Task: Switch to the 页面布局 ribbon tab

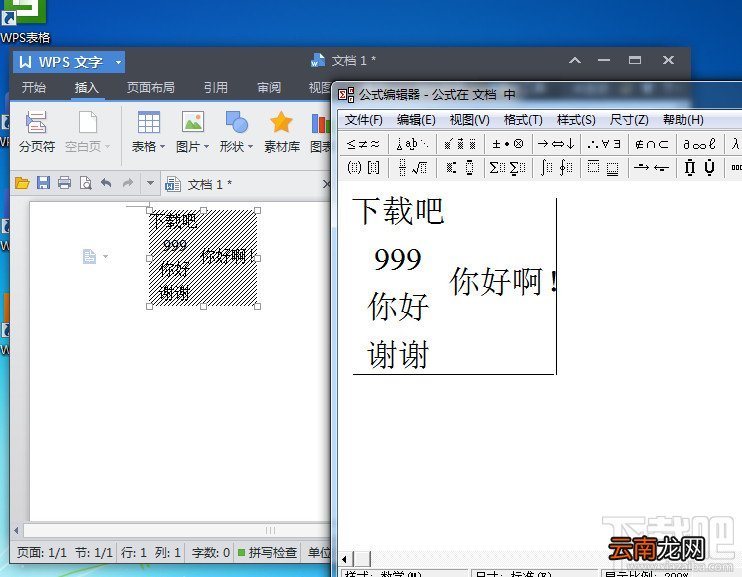Action: [x=150, y=88]
